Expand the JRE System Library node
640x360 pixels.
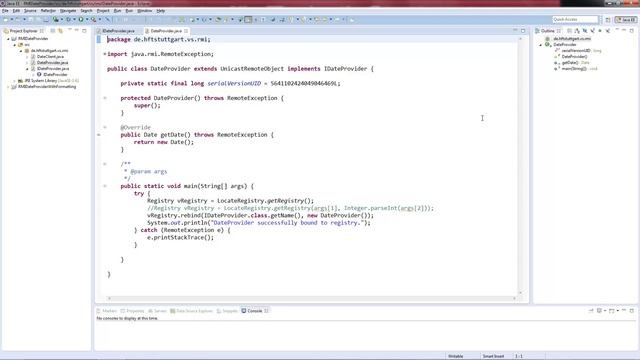[x=15, y=81]
